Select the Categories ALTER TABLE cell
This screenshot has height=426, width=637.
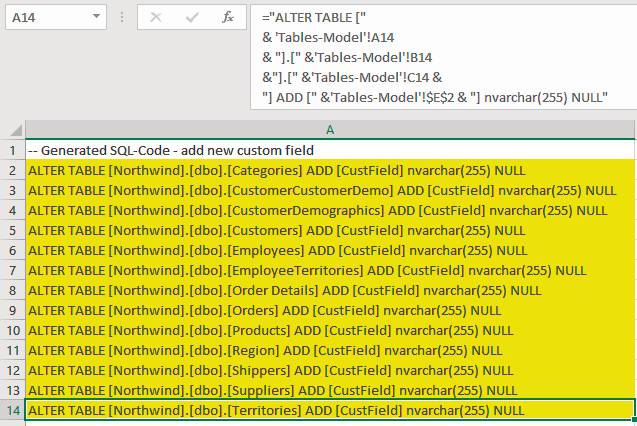tap(330, 170)
